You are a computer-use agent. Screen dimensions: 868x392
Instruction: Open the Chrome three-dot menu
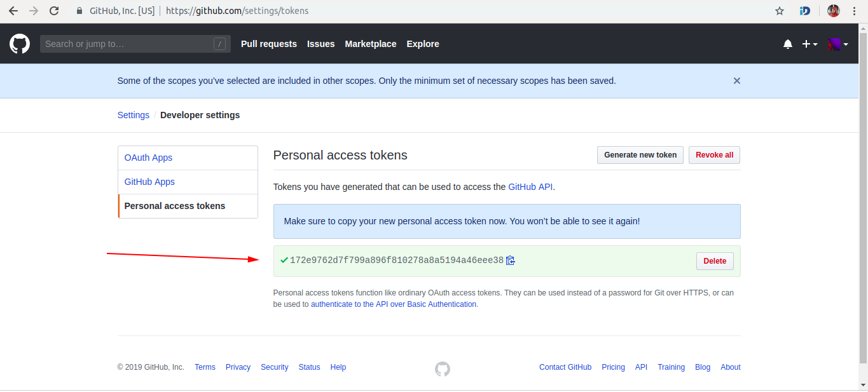point(855,11)
